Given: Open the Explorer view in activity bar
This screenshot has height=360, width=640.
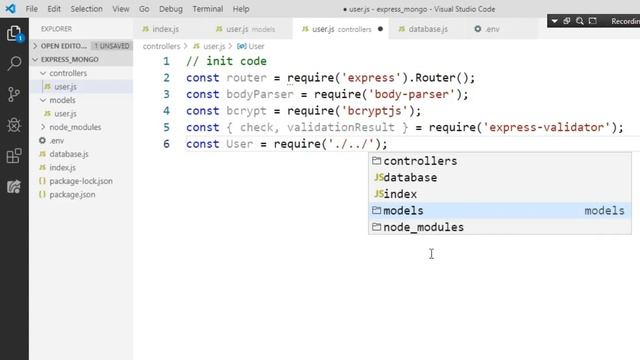Looking at the screenshot, I should pyautogui.click(x=14, y=33).
